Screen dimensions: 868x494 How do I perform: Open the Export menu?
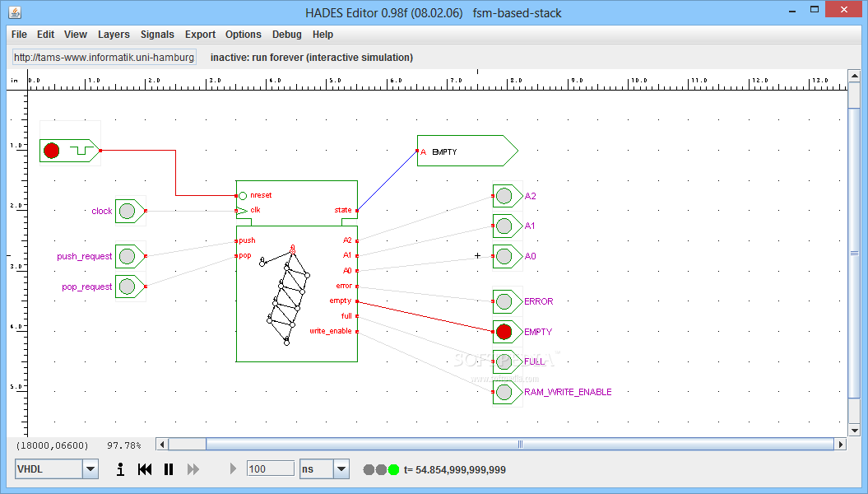(200, 35)
